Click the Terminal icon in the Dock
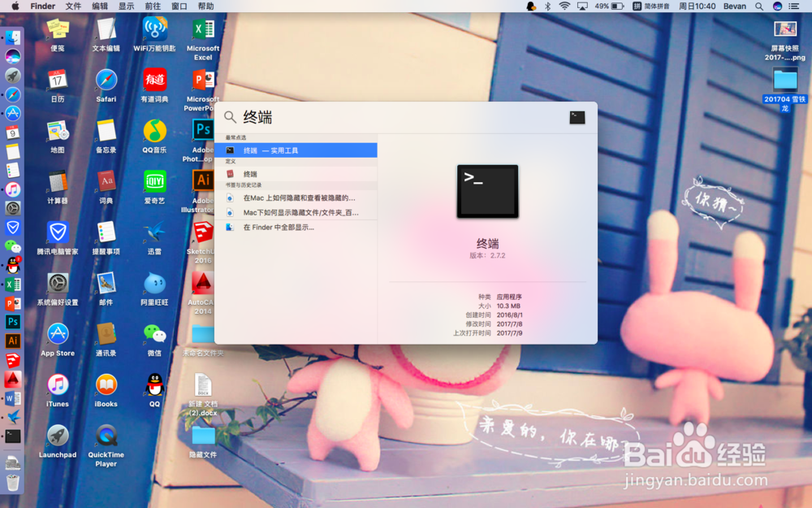Image resolution: width=812 pixels, height=508 pixels. (x=12, y=436)
